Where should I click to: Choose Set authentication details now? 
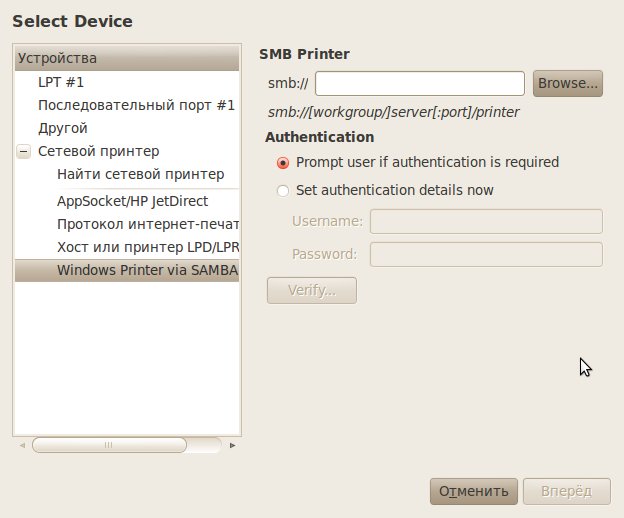click(x=283, y=190)
